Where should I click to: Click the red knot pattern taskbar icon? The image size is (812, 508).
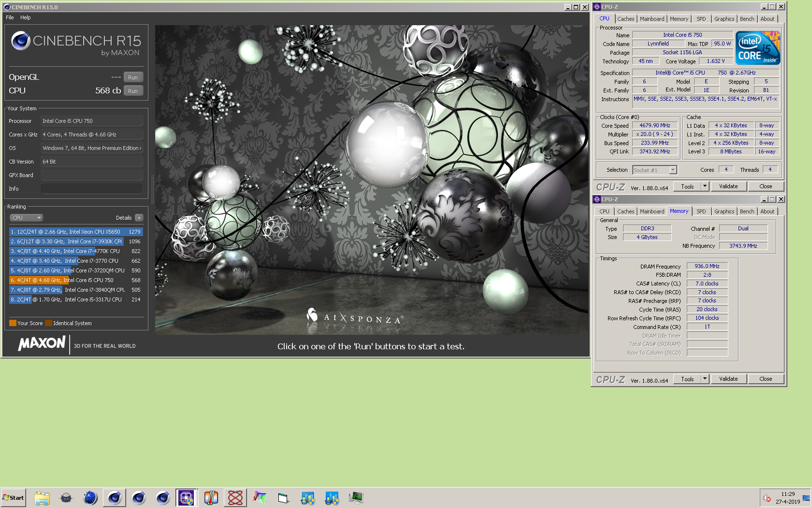pos(235,497)
